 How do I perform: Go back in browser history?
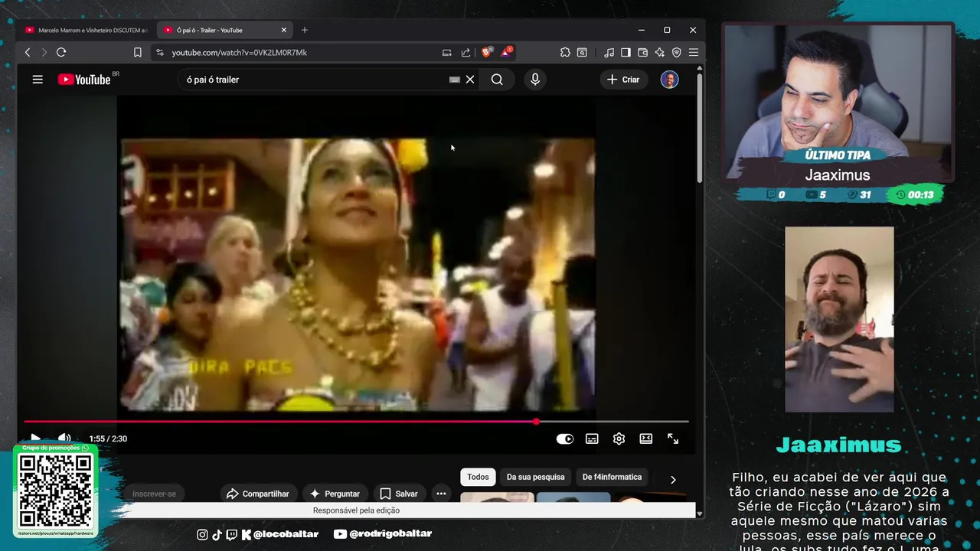click(x=28, y=52)
